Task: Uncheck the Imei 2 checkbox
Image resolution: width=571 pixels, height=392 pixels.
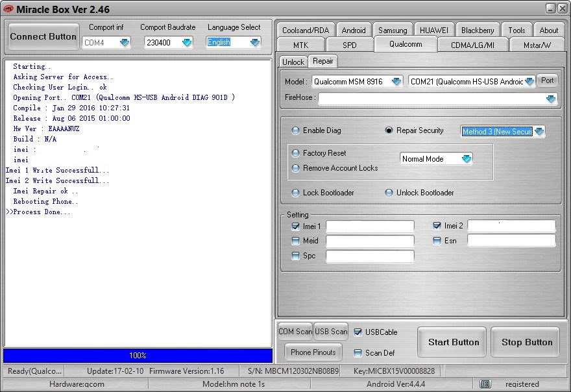Action: click(437, 226)
